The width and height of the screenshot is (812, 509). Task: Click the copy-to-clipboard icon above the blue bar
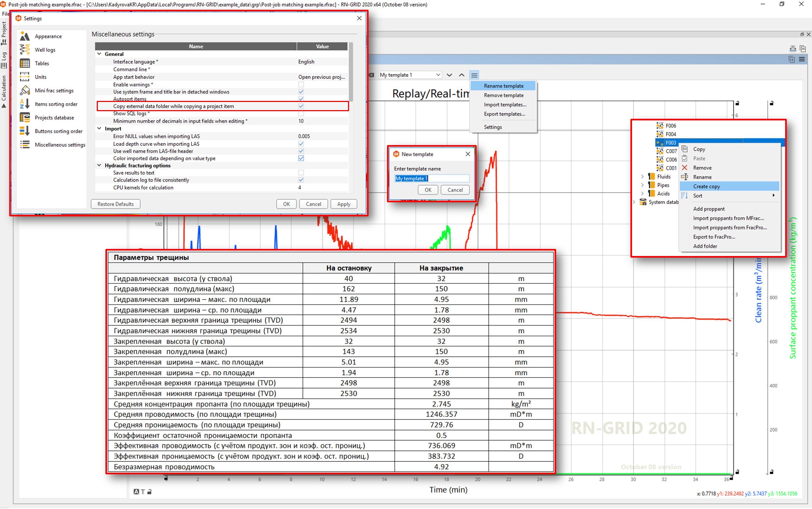point(803,49)
